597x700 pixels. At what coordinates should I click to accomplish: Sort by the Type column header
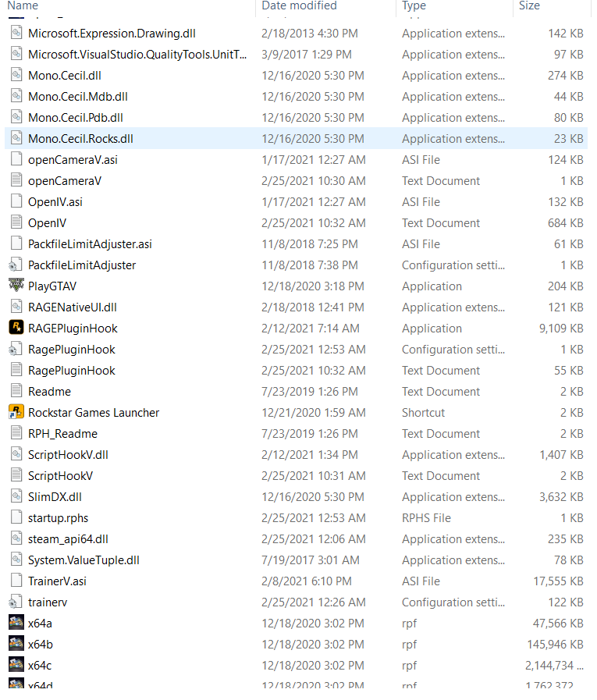pyautogui.click(x=414, y=5)
